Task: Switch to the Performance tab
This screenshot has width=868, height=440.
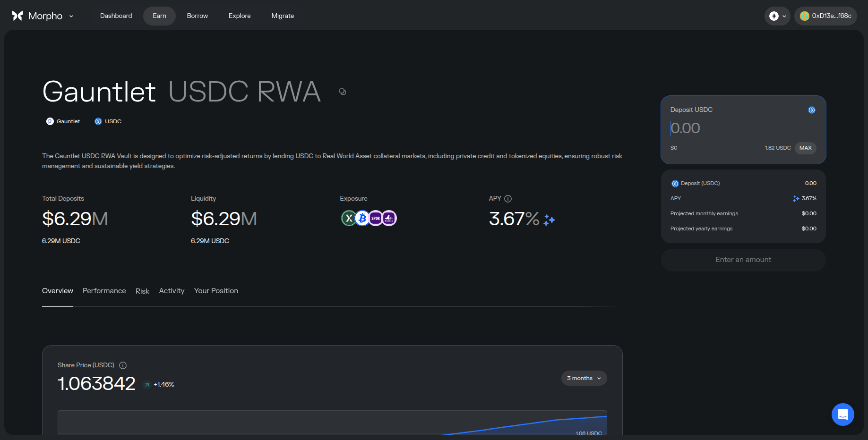Action: coord(104,291)
